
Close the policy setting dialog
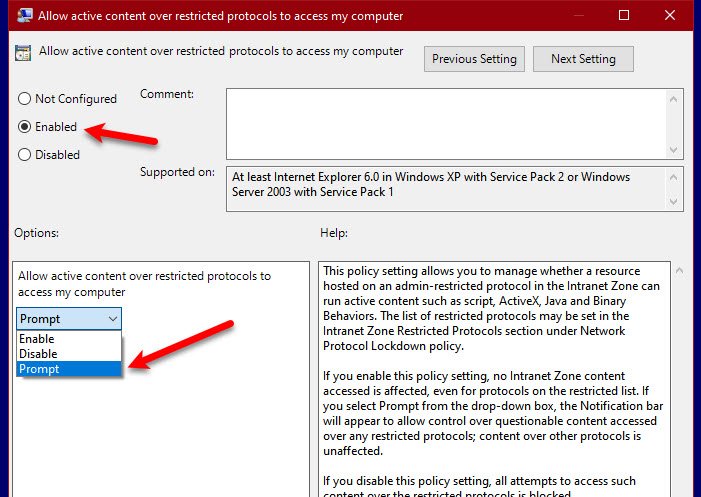coord(670,15)
